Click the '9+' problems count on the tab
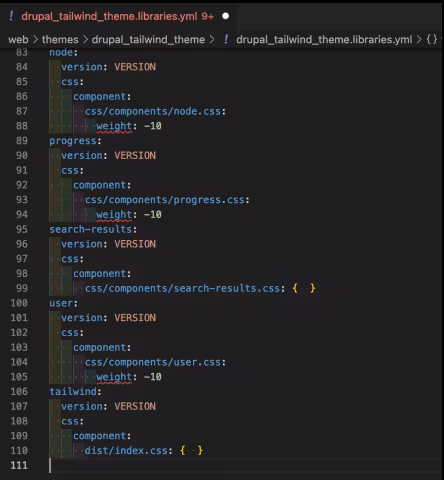Screen dimensions: 444x480 click(x=207, y=16)
